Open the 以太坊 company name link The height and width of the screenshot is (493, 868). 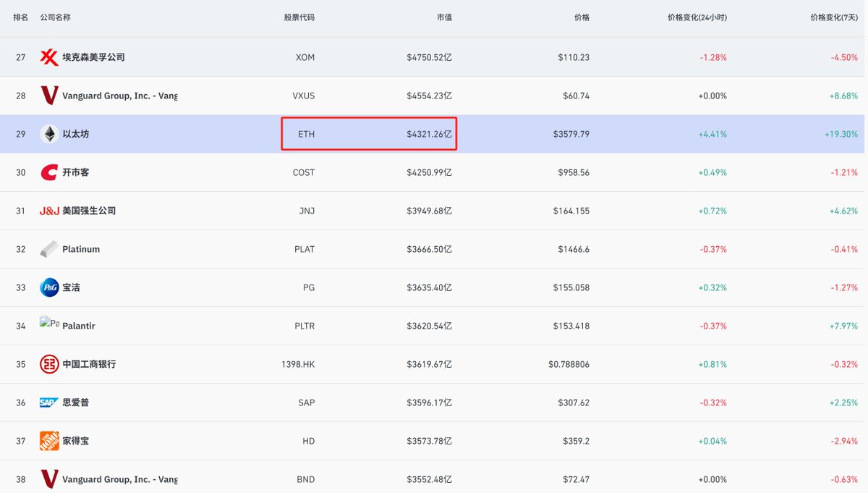coord(75,133)
